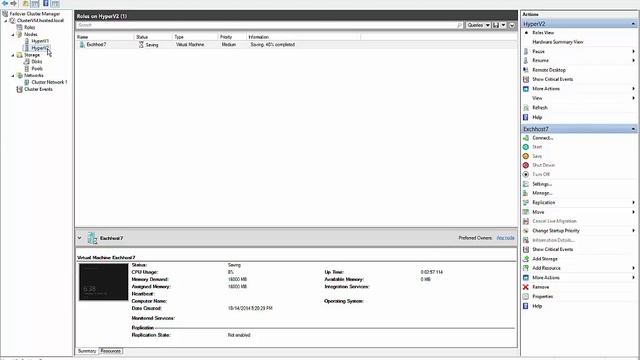Click Show Critical Events under HyperV2
Viewport: 640px width, 360px height.
(553, 79)
